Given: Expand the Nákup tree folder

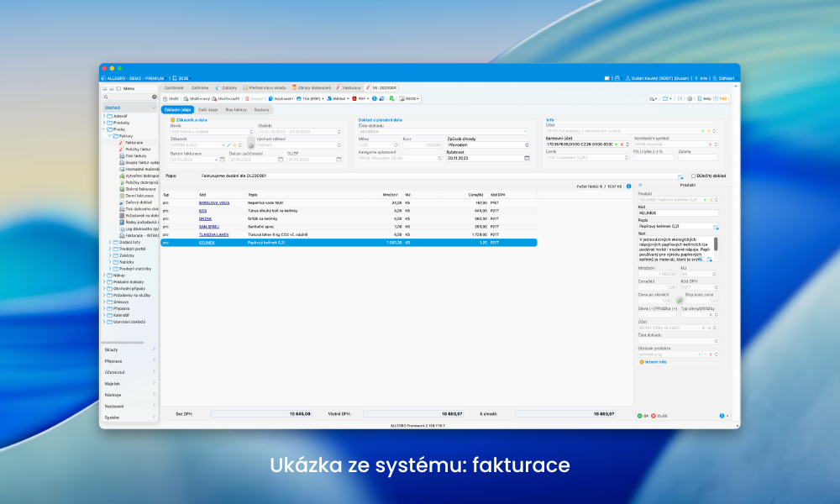Looking at the screenshot, I should point(104,276).
